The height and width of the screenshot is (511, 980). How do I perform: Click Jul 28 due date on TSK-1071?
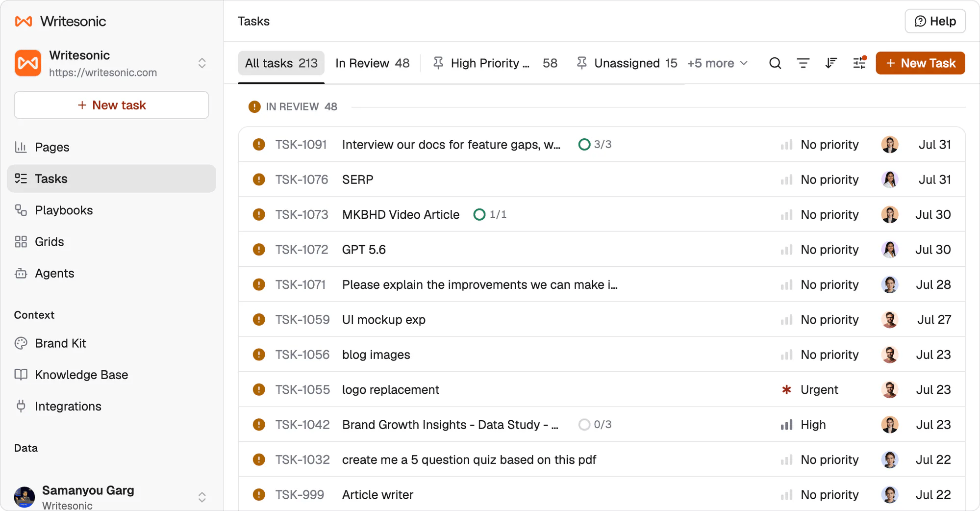tap(933, 284)
